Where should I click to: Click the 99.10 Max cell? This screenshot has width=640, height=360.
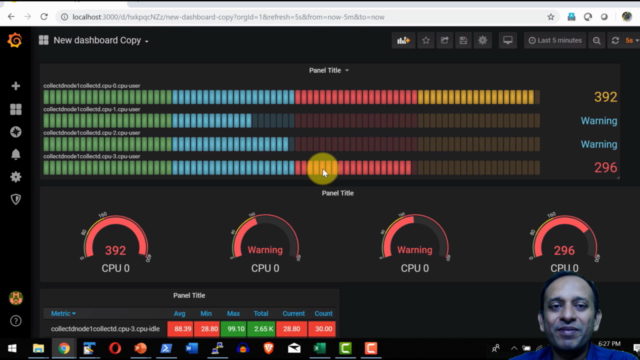coord(234,329)
